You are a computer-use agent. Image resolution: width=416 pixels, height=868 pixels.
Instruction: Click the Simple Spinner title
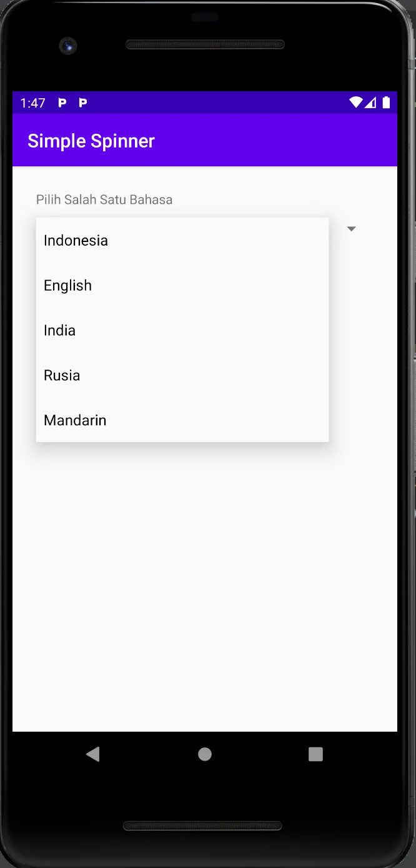91,141
